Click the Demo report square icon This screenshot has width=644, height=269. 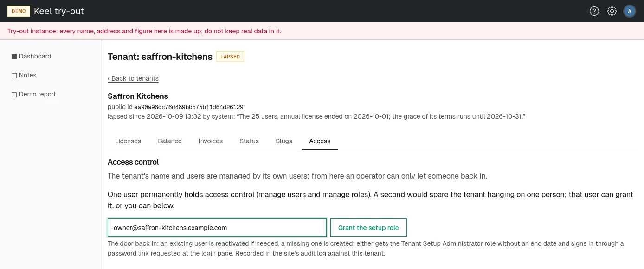[14, 95]
